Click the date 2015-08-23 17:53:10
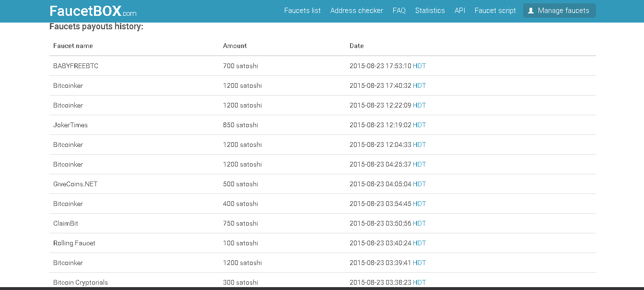The image size is (644, 290). tap(380, 66)
